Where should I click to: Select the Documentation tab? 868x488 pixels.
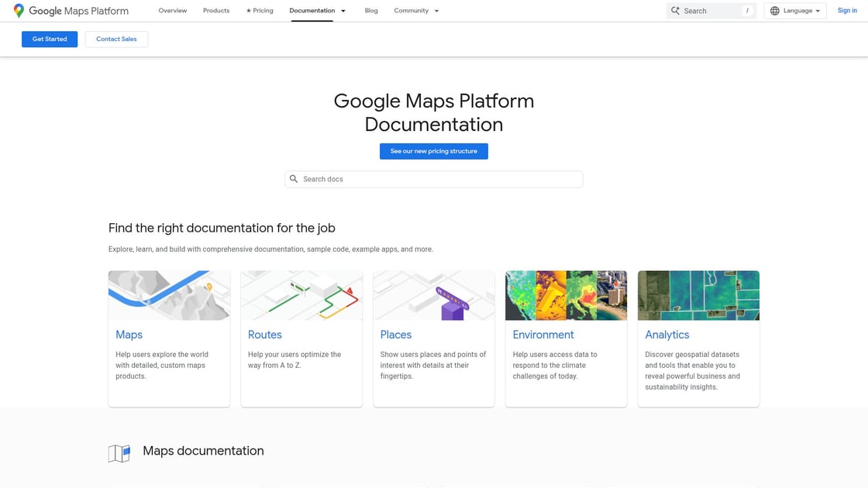pos(312,11)
